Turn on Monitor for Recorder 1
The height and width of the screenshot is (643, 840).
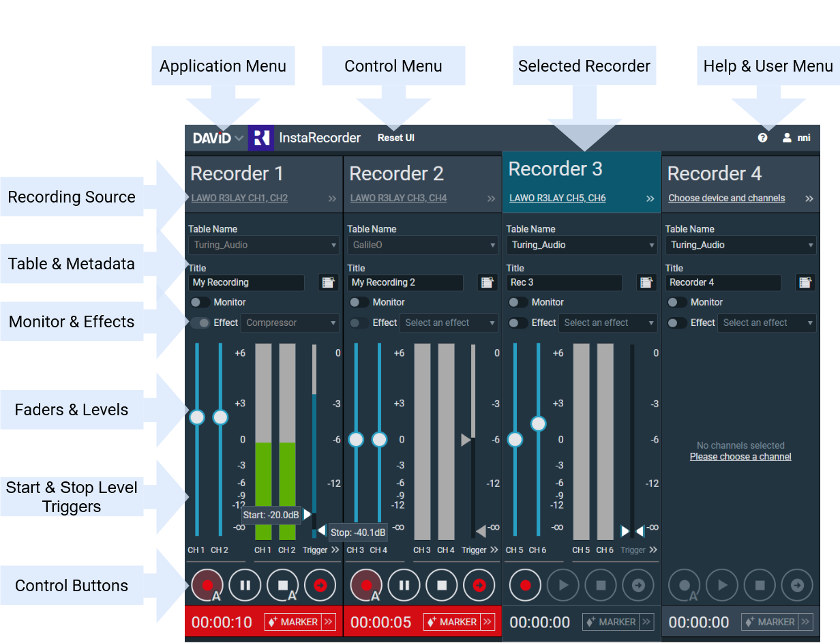click(200, 302)
